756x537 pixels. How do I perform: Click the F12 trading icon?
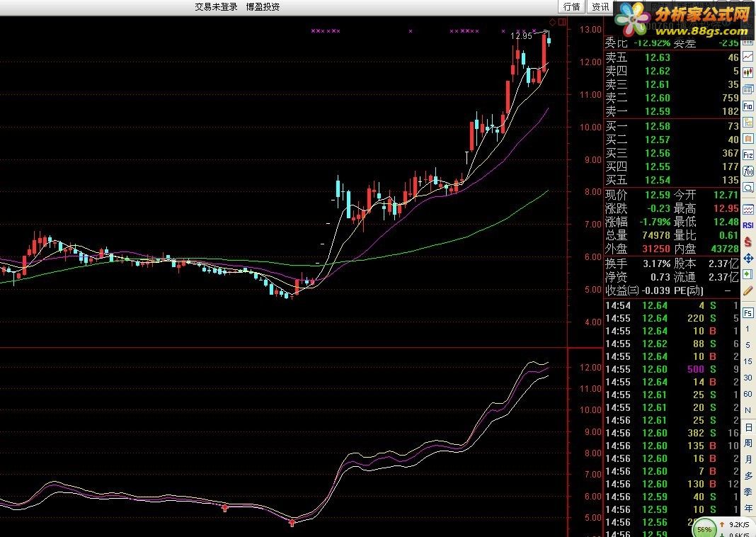tap(748, 155)
